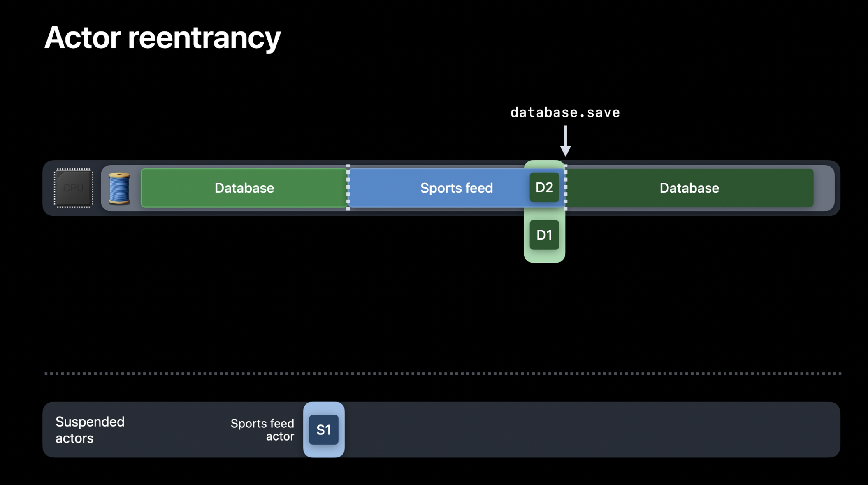Click the blue thread spool icon

(119, 188)
